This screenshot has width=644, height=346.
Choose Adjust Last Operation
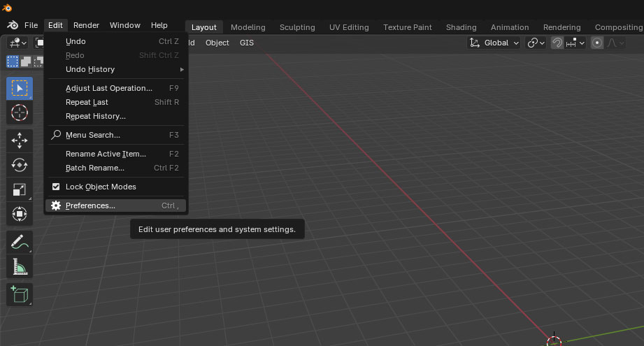pos(116,88)
